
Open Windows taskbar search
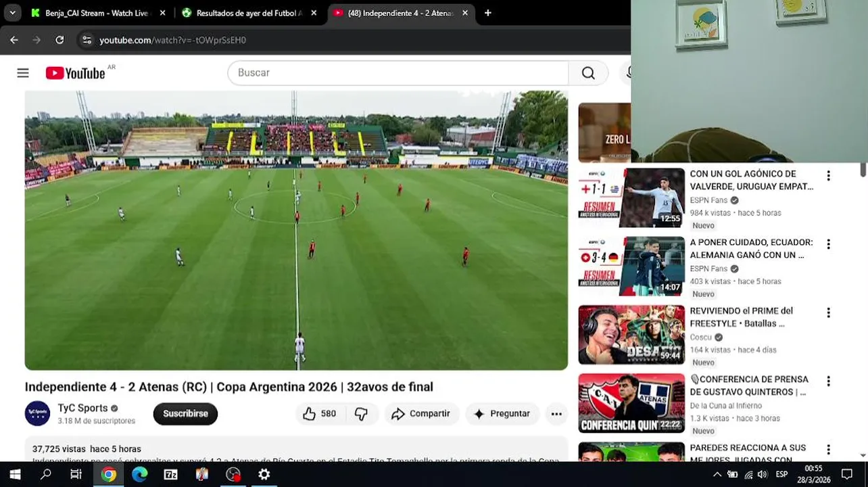pos(46,474)
